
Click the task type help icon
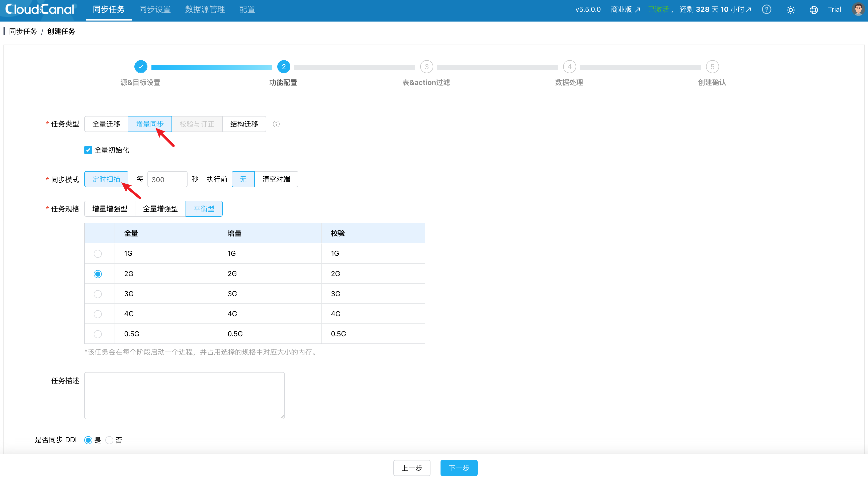(x=276, y=124)
